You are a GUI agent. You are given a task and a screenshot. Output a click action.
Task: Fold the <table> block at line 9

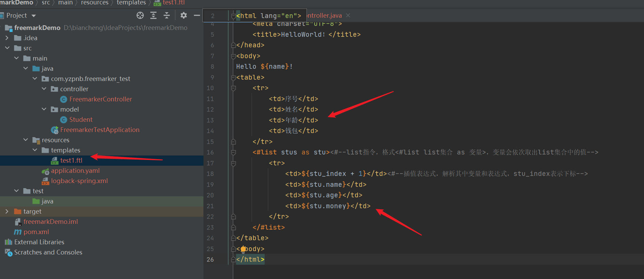(x=233, y=78)
